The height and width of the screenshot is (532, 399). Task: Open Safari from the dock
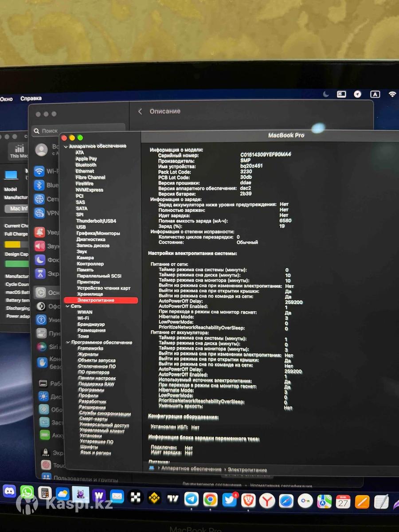(x=286, y=501)
